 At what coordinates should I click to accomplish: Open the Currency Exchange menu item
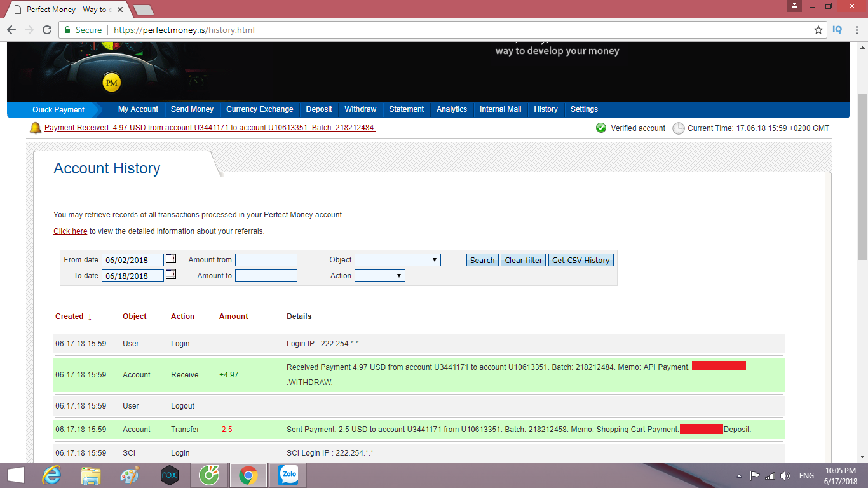260,109
